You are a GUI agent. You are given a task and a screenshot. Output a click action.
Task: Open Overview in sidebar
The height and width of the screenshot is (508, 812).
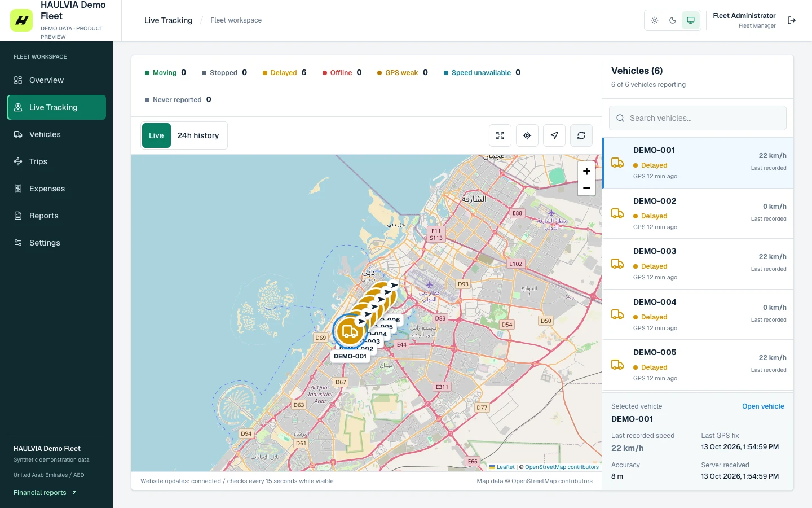tap(56, 80)
